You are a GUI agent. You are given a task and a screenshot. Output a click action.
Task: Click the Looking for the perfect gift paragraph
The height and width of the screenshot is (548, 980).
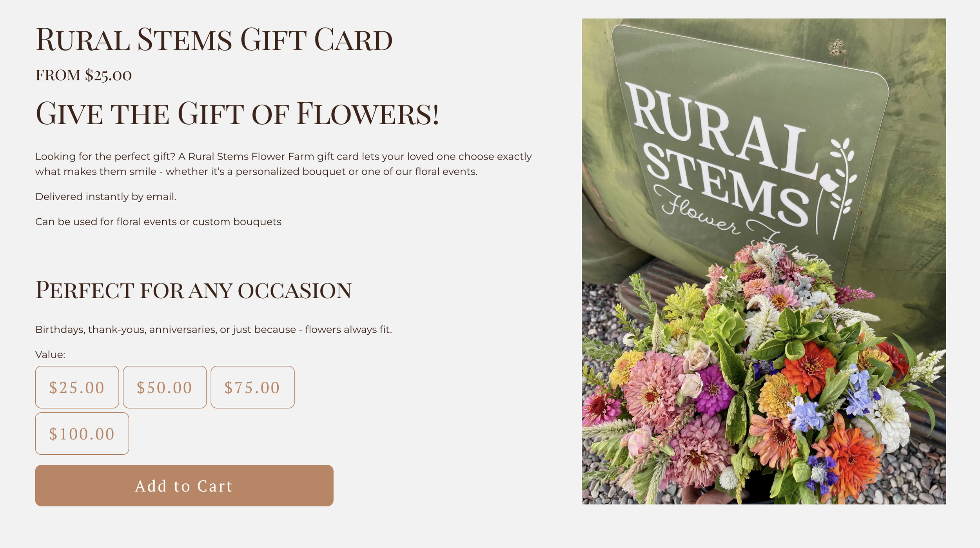pos(283,164)
